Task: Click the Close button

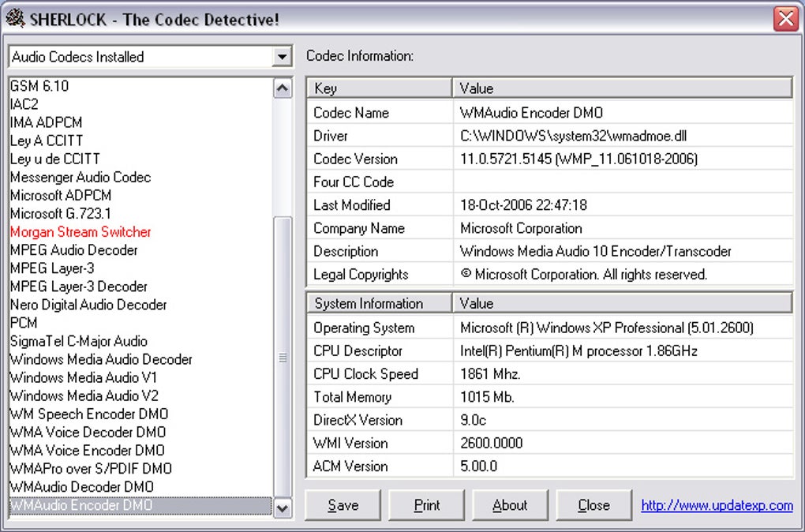Action: [594, 505]
